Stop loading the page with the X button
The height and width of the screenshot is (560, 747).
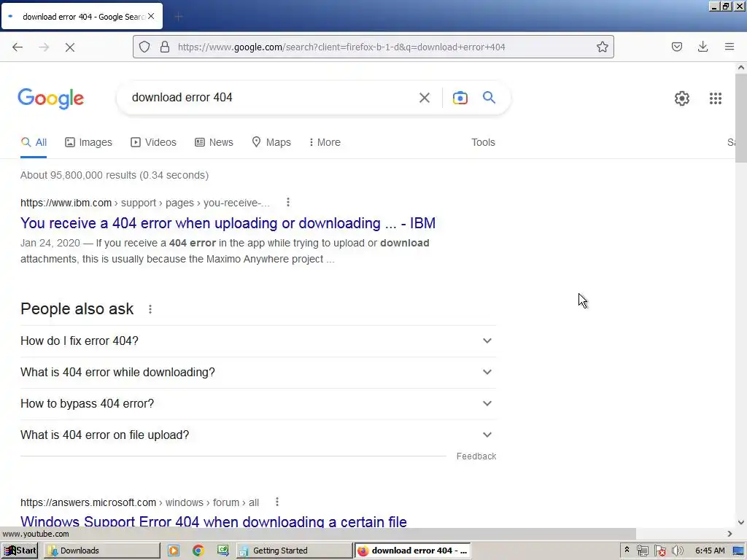click(70, 47)
